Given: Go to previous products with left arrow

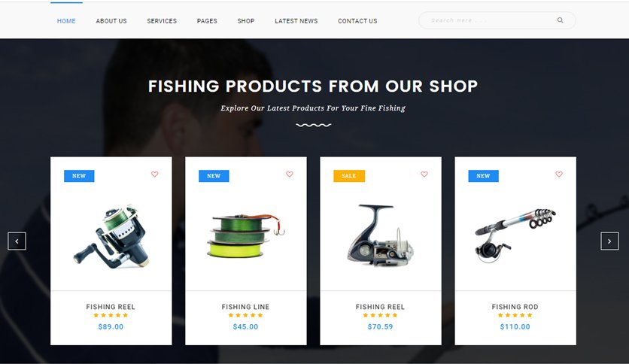Looking at the screenshot, I should (17, 241).
